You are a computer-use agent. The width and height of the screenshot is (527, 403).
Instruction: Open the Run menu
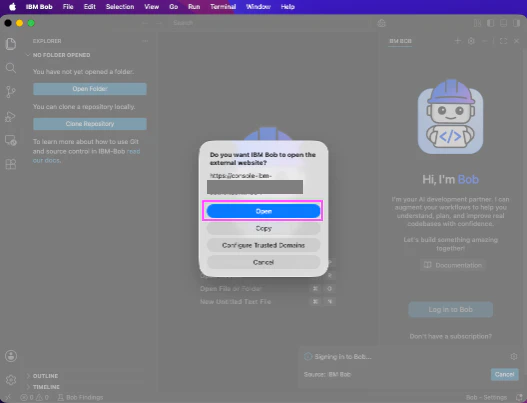click(194, 7)
